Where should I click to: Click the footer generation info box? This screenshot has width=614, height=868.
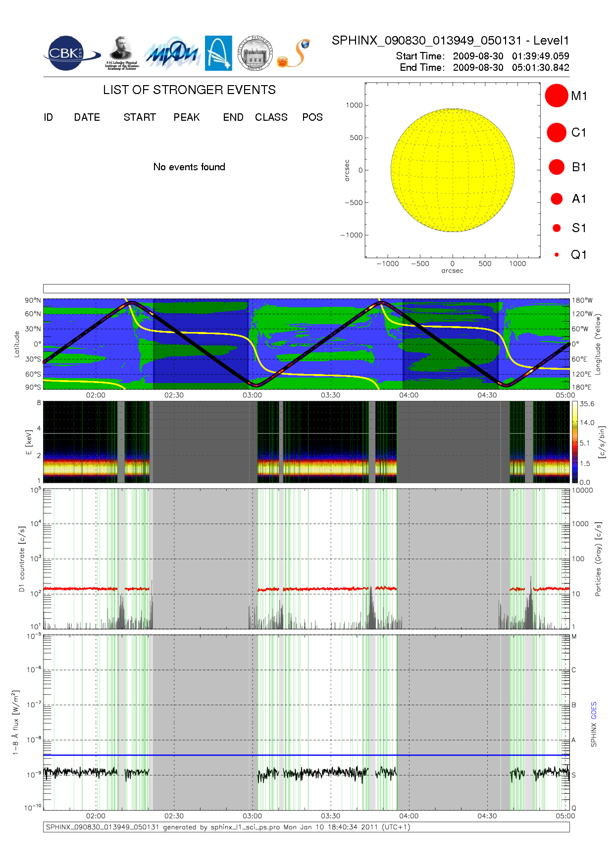[306, 827]
